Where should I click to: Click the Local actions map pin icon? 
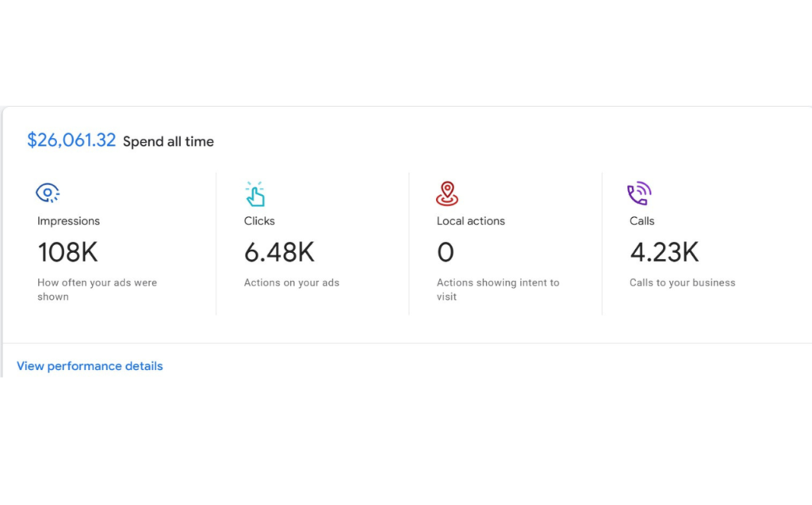point(447,193)
